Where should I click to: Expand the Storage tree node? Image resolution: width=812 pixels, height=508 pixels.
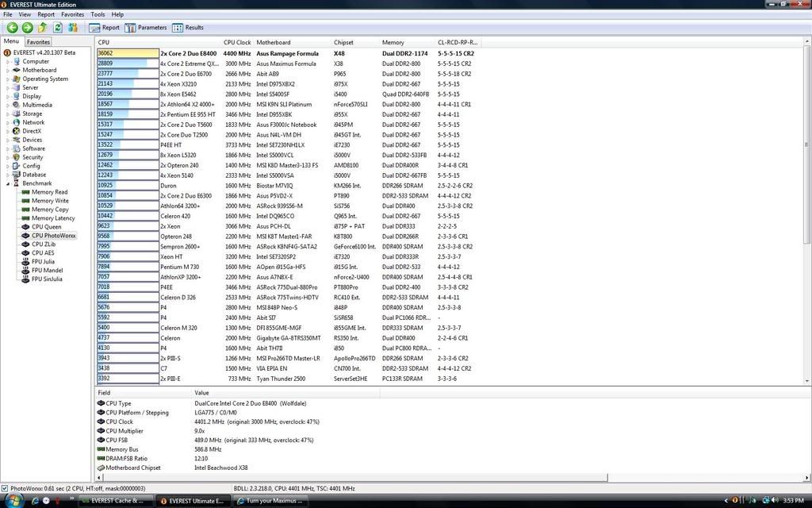8,114
